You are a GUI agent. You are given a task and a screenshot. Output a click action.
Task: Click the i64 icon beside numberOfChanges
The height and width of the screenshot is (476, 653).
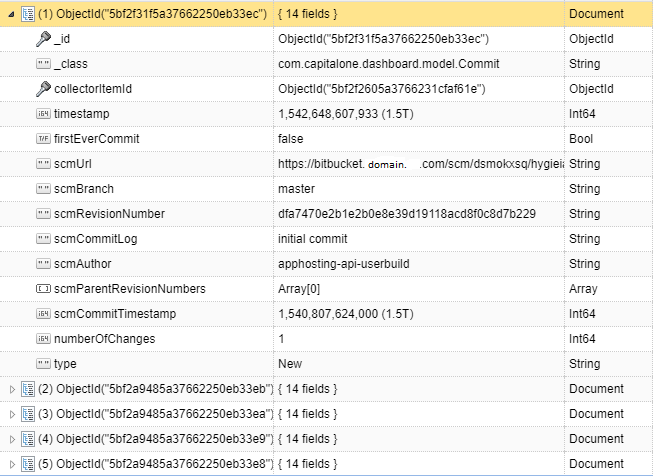point(43,339)
